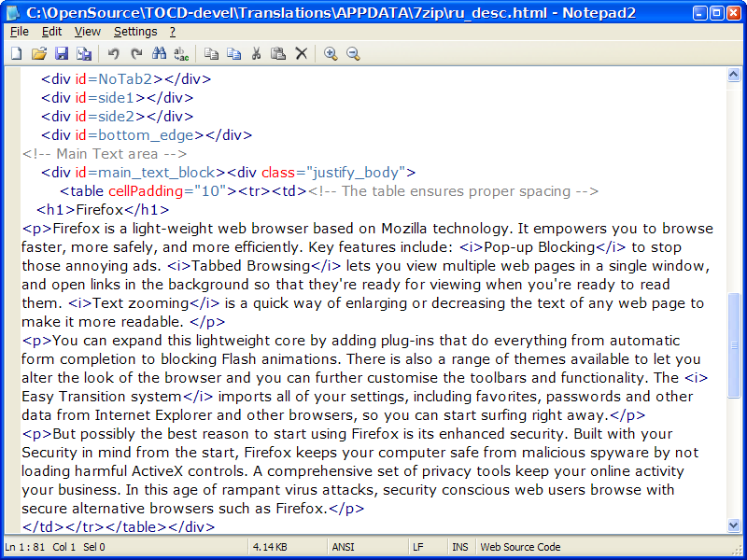Open a file using the folder icon
Screen dimensions: 747x560
click(x=39, y=53)
